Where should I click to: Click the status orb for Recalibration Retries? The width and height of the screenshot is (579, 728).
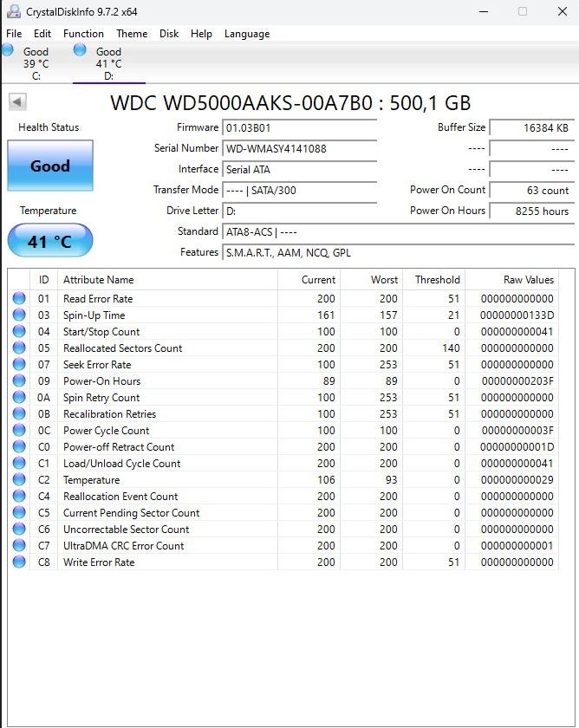[x=19, y=413]
